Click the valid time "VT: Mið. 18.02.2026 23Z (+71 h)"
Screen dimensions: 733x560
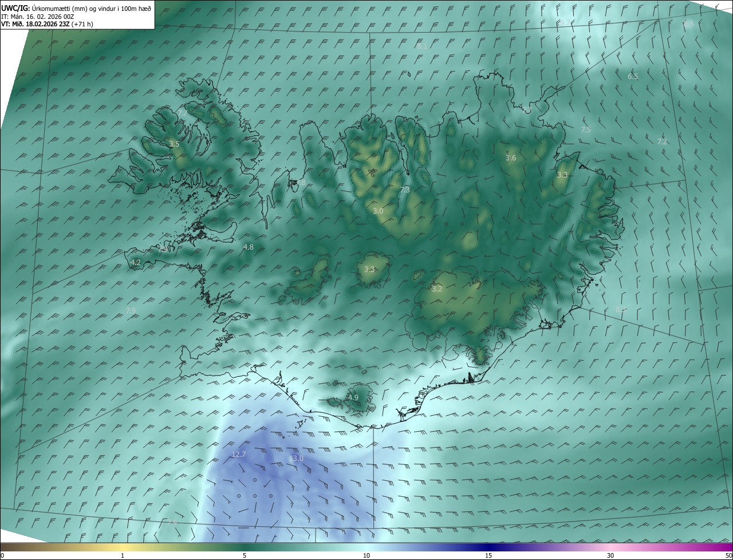tap(47, 24)
